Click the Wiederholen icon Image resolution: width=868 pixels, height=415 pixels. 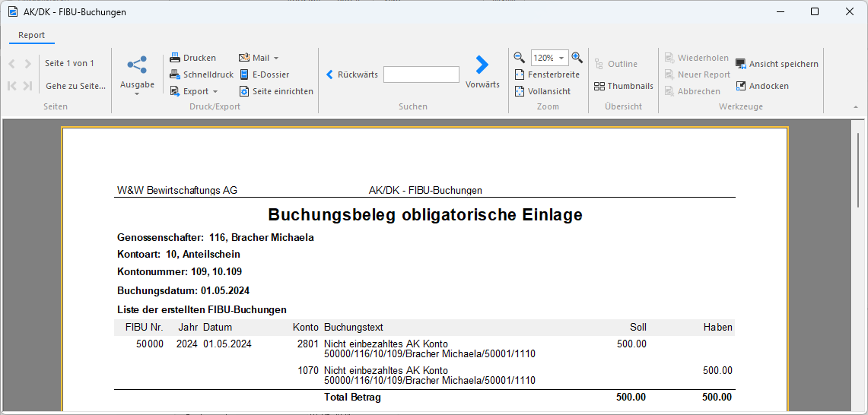pos(669,58)
